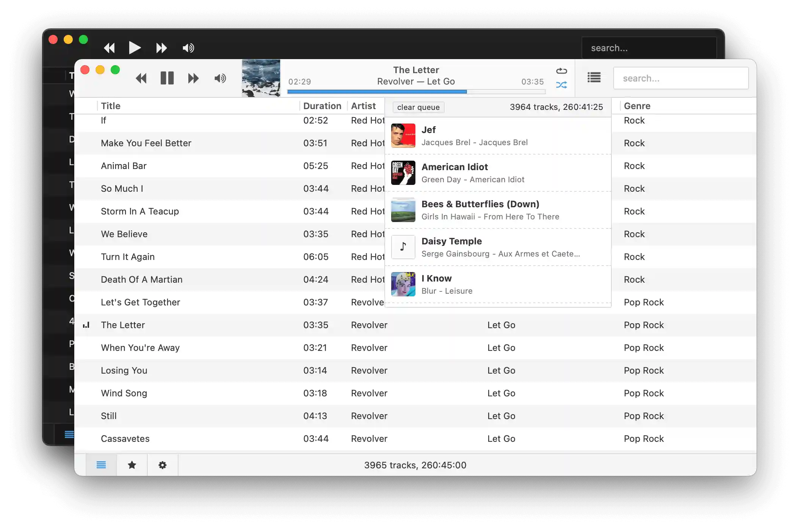Sort tracks by the Genre column

[637, 106]
